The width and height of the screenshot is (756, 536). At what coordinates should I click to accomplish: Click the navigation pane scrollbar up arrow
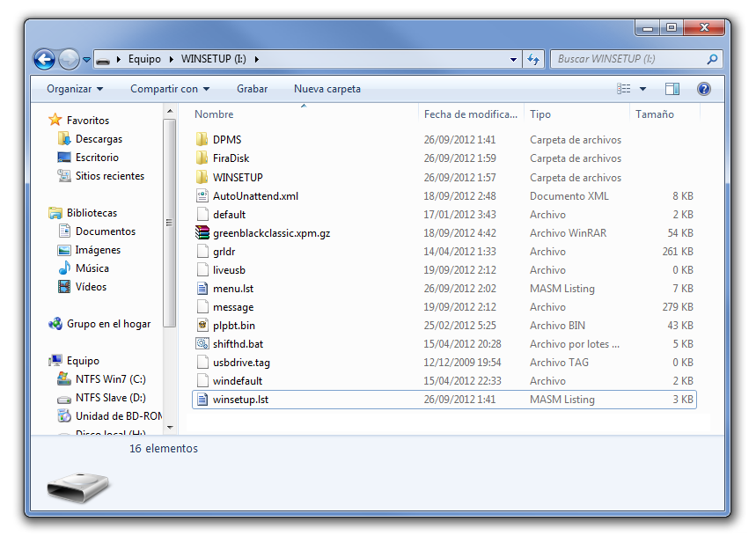point(170,112)
